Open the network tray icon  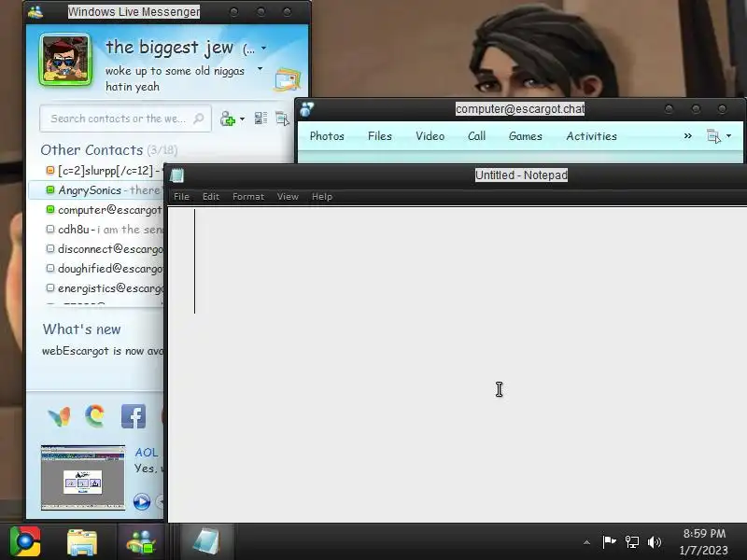click(x=632, y=542)
